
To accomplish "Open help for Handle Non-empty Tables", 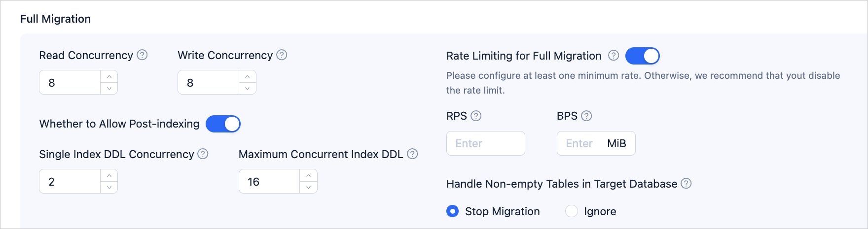I will (x=686, y=184).
